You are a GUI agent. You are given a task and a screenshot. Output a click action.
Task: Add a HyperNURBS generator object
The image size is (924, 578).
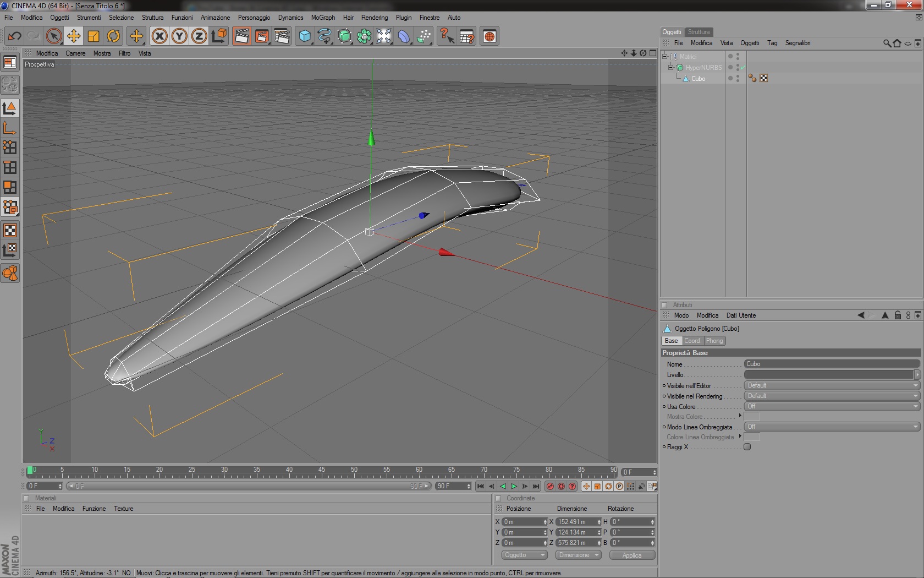[x=344, y=36]
